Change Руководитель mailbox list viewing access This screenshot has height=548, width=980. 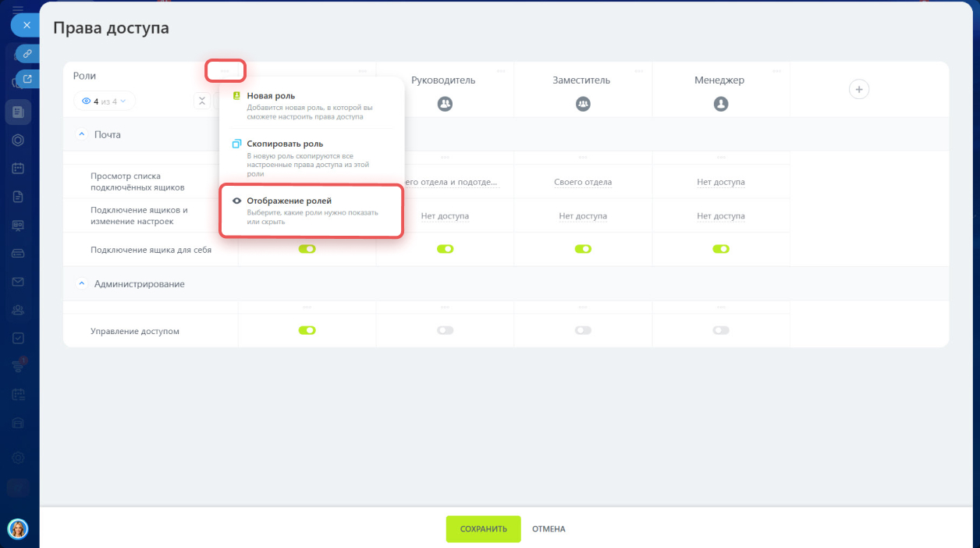pos(452,182)
